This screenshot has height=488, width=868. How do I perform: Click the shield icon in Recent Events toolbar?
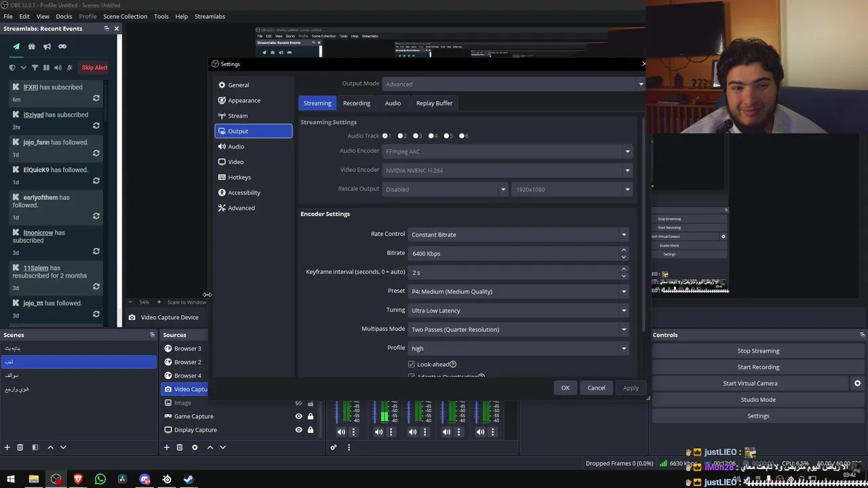(12, 68)
